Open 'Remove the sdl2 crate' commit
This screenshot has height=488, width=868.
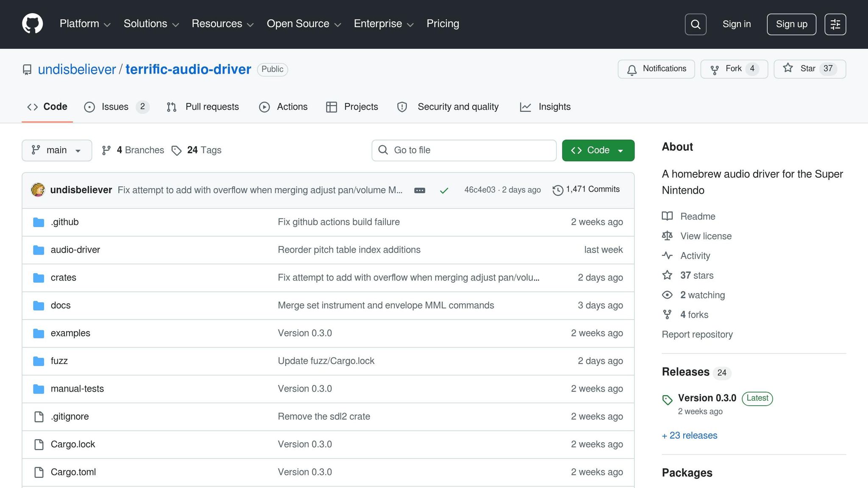pos(324,416)
